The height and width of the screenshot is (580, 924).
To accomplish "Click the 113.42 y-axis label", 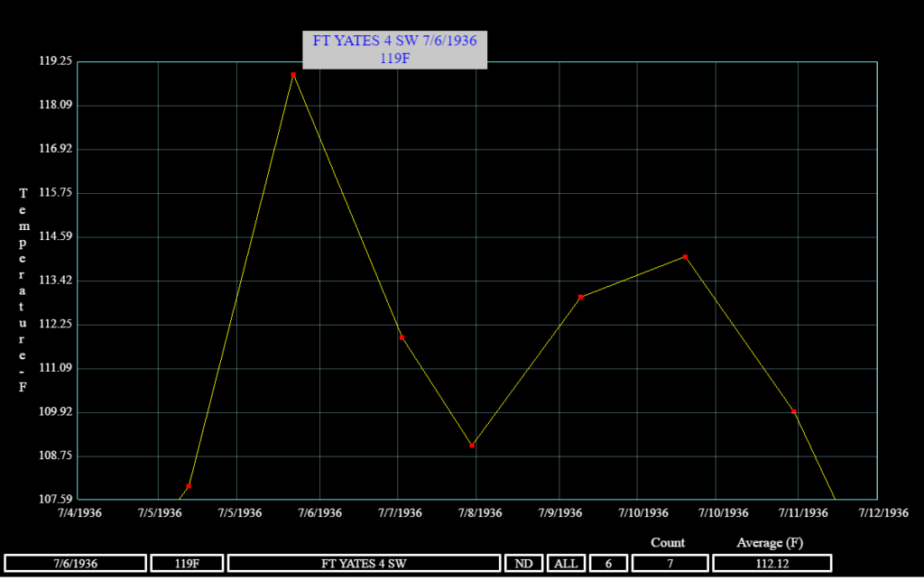I will 55,280.
